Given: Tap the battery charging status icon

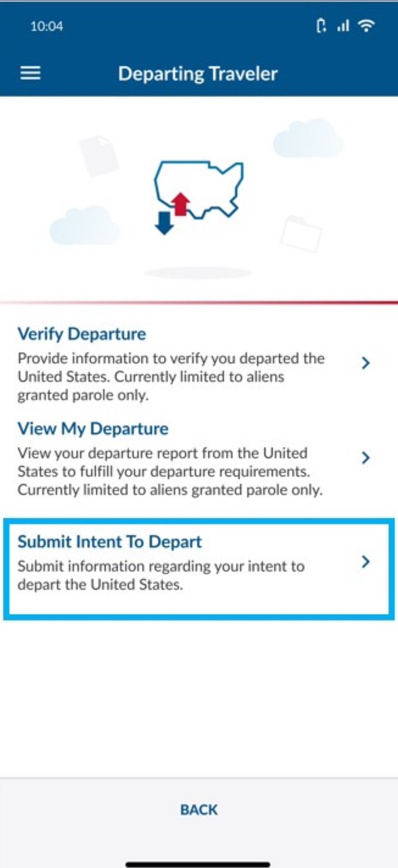Looking at the screenshot, I should tap(321, 26).
